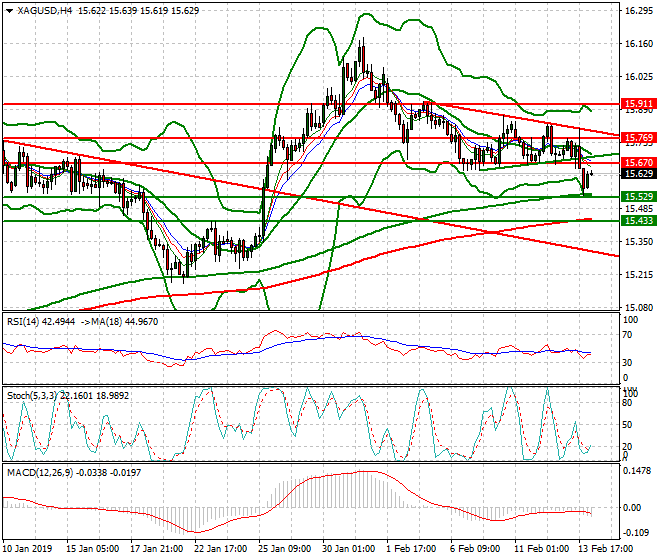Select the red 15.911 resistance price label
The height and width of the screenshot is (560, 660).
click(x=639, y=104)
